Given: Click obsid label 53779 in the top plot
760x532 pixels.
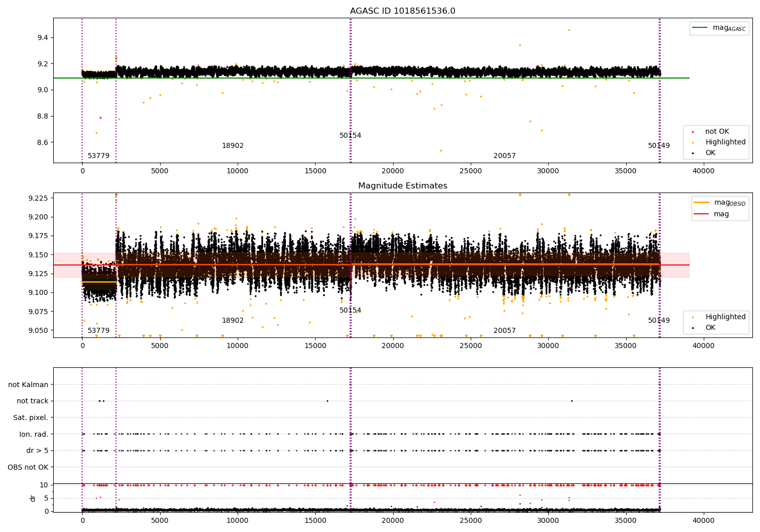Looking at the screenshot, I should tap(98, 156).
